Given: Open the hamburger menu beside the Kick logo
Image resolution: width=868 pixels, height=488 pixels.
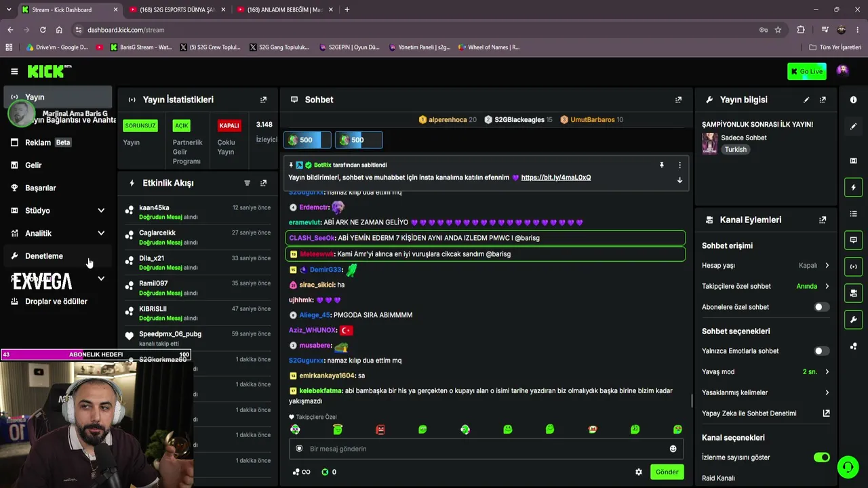Looking at the screenshot, I should click(x=14, y=71).
